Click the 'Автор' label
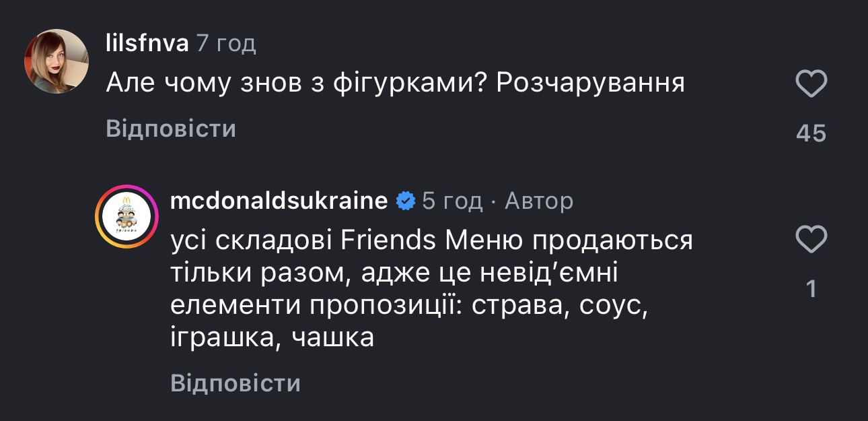This screenshot has height=421, width=868. [539, 201]
